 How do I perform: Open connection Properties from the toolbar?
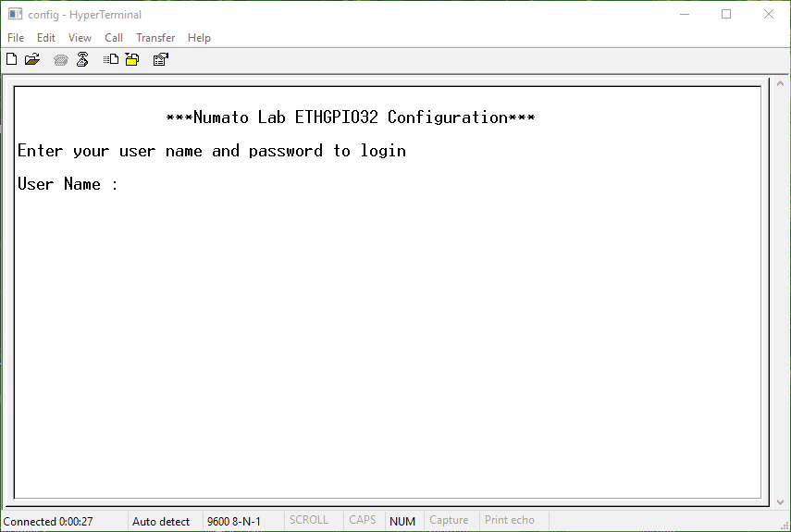click(160, 60)
